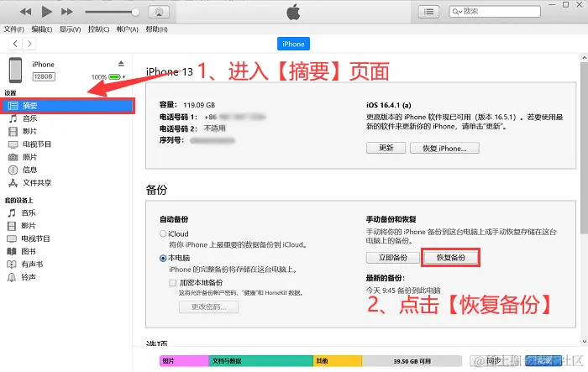Click the iOS 16.4.1 (a) version text
This screenshot has width=588, height=372.
(x=388, y=105)
